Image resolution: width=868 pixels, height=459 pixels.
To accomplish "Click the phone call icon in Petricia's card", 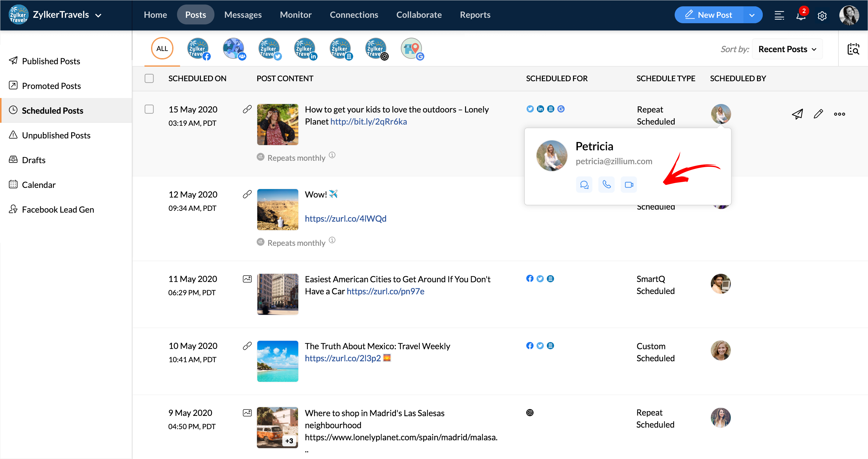I will point(606,185).
